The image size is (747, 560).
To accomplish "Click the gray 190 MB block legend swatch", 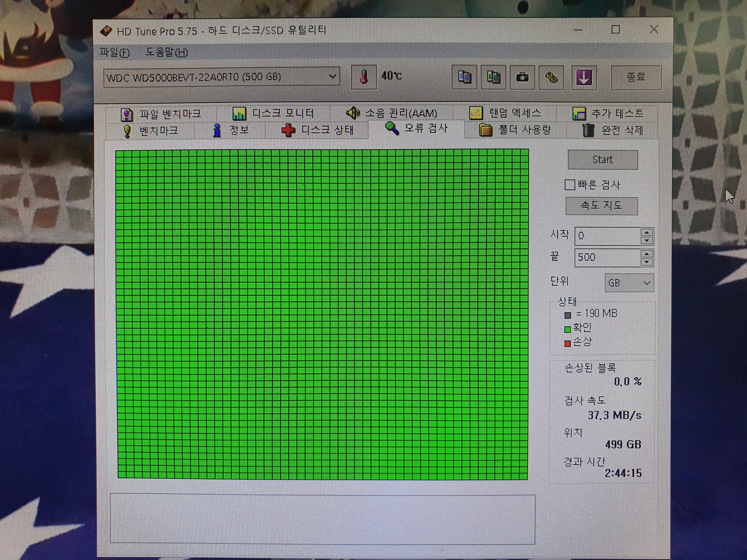I will click(568, 315).
